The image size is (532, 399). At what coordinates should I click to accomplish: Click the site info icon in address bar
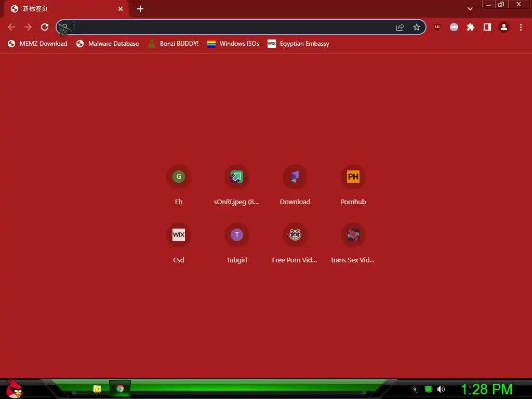[x=64, y=27]
